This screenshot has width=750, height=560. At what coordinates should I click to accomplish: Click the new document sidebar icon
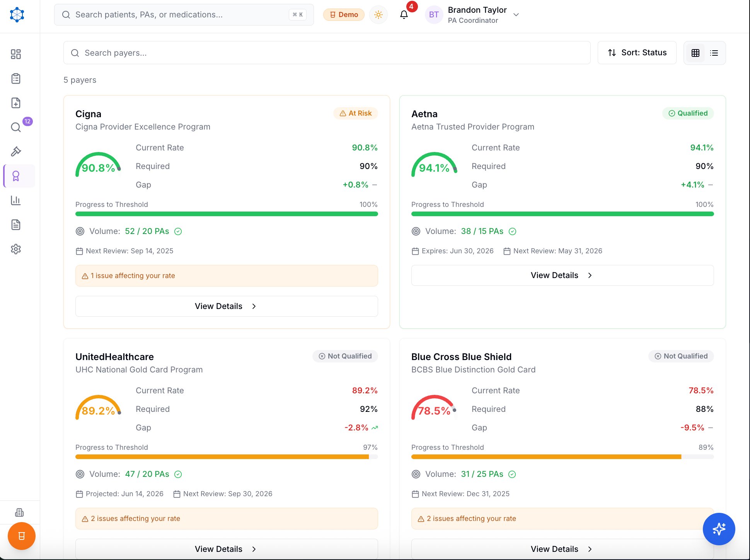[16, 102]
